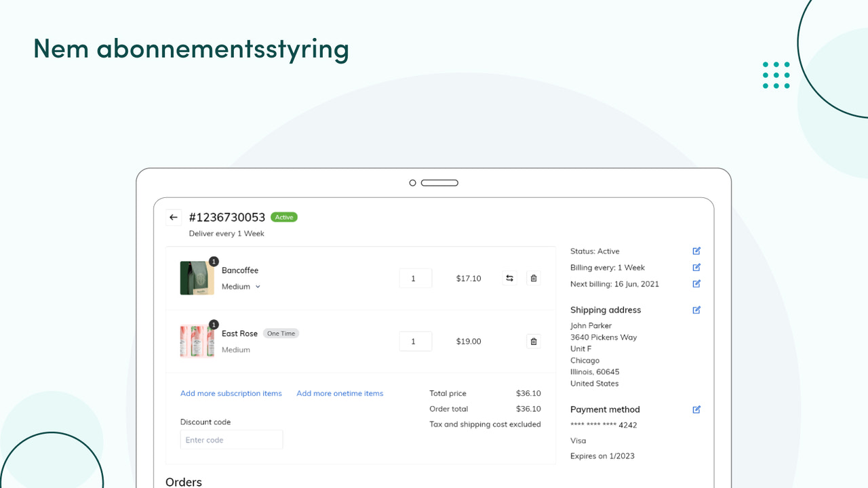Swap the Bancoffee product
This screenshot has height=488, width=868.
pos(509,278)
